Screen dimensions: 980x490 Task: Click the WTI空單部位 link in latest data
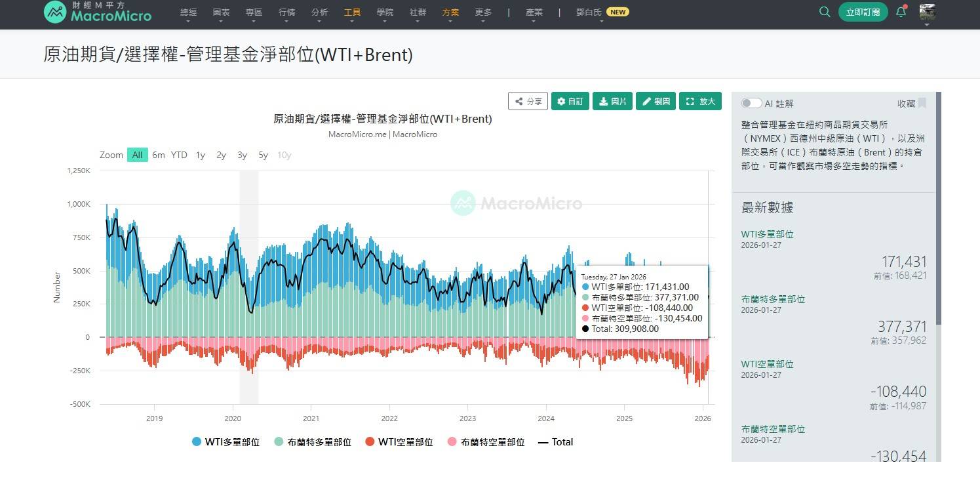(x=767, y=364)
